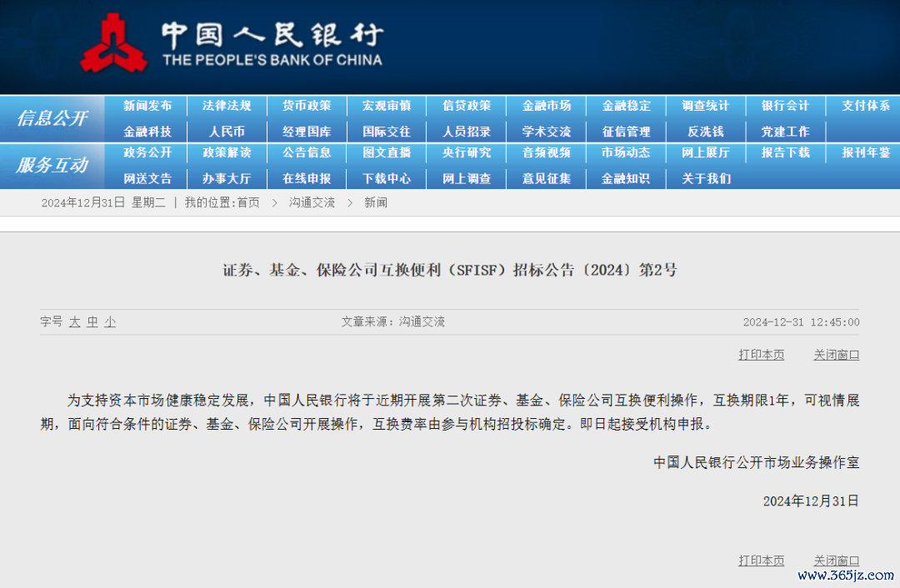
Task: Go to 在线申报 section
Action: pyautogui.click(x=307, y=178)
